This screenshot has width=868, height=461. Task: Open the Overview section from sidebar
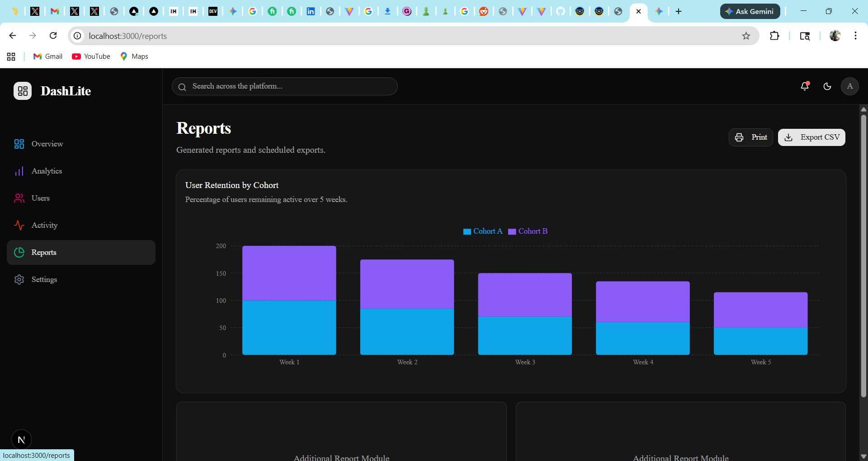[x=19, y=144]
